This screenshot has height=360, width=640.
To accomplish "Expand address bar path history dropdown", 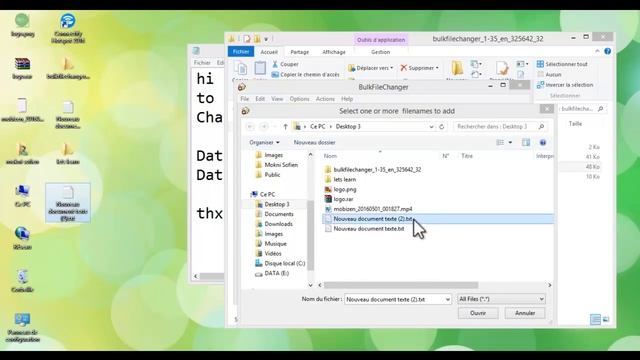I will coord(431,127).
